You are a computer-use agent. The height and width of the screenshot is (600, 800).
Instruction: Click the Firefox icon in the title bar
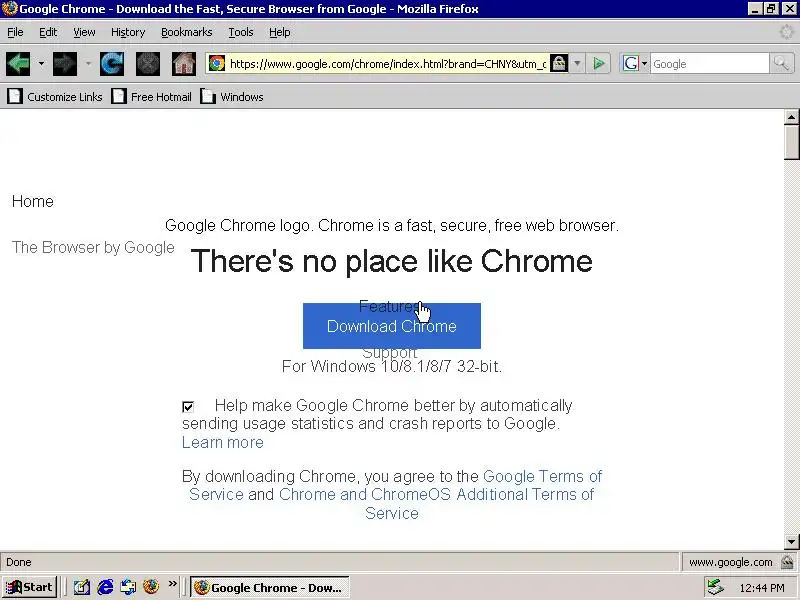click(10, 9)
